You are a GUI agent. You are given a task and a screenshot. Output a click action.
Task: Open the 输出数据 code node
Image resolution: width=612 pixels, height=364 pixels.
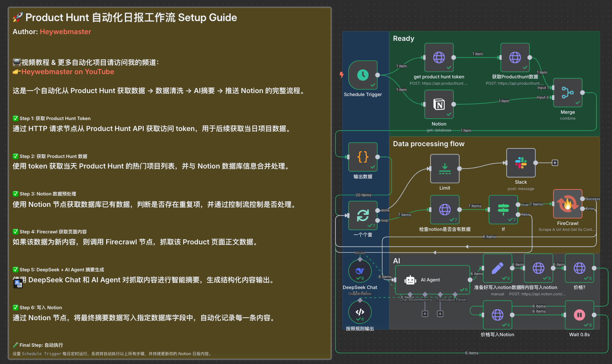click(x=363, y=156)
